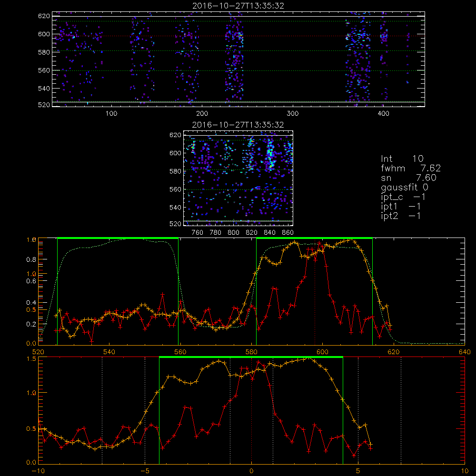Viewport: 476px width, 476px height.
Task: Click x-axis label 860 in middle image
Action: click(288, 233)
